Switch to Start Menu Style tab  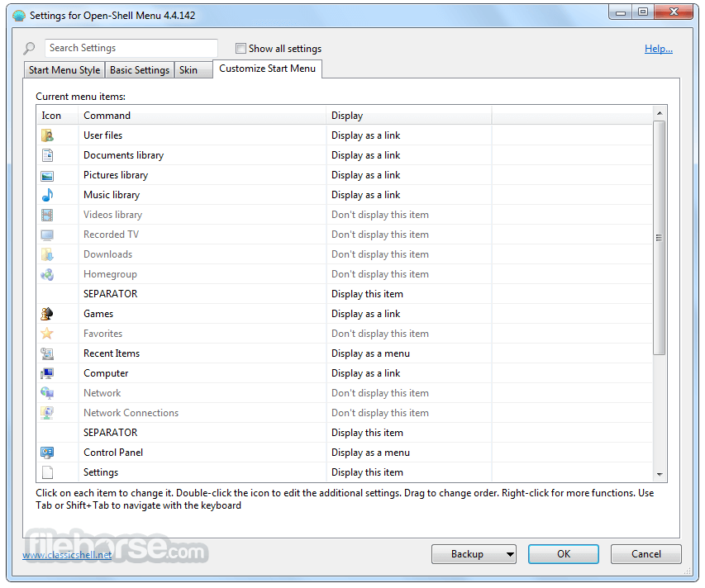[64, 70]
